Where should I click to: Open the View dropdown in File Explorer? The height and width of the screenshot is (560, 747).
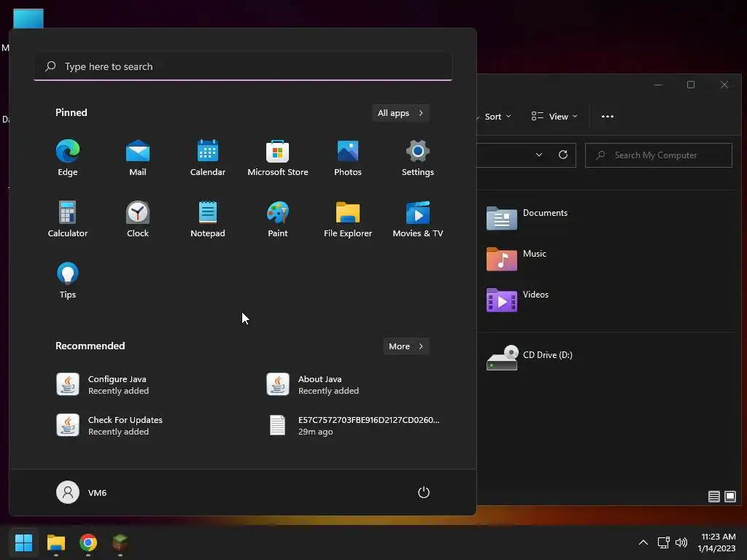(x=554, y=117)
